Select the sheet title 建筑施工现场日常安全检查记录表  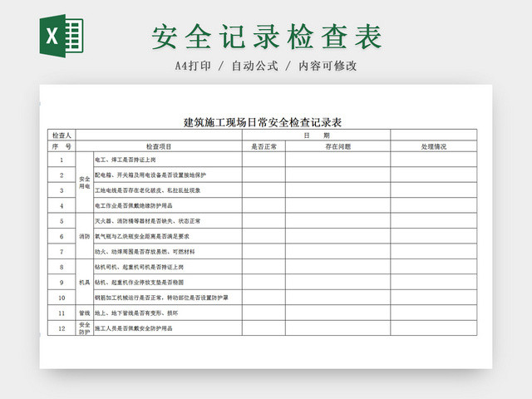tap(263, 122)
